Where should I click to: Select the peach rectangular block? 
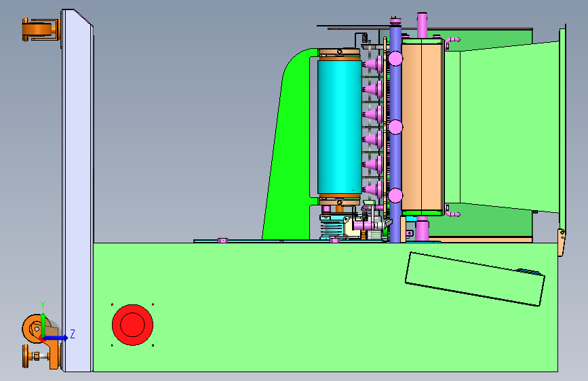coord(423,127)
